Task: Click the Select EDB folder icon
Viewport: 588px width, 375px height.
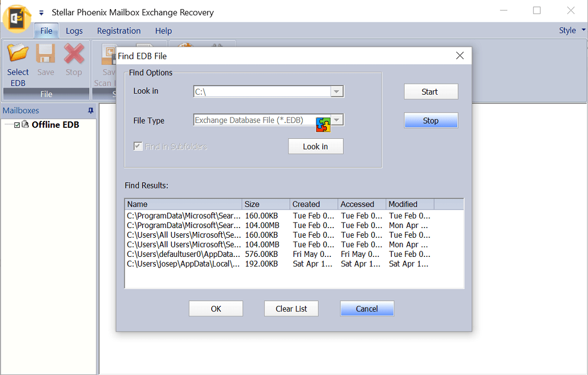Action: (x=18, y=53)
